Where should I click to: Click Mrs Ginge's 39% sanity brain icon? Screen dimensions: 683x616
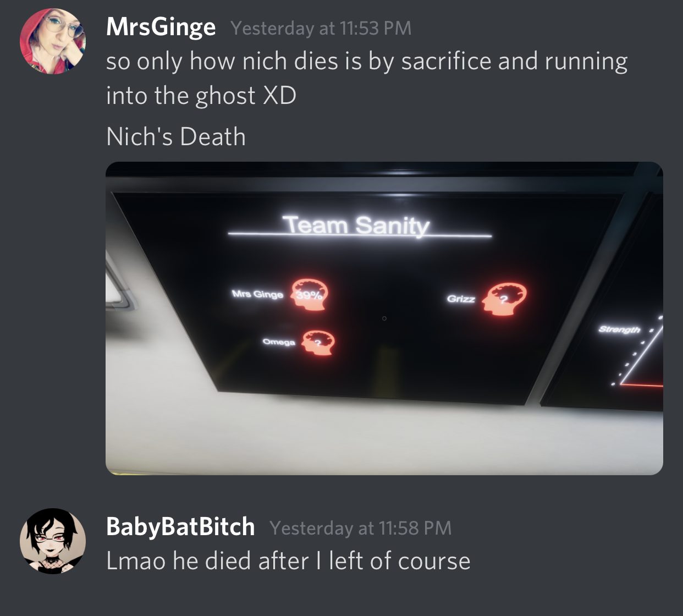point(310,294)
